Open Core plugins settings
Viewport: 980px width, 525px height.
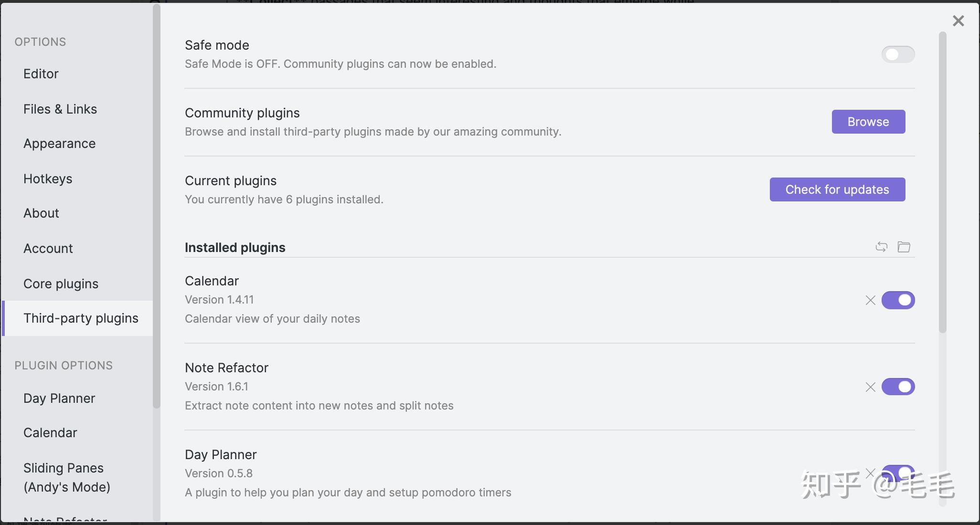[x=61, y=284]
